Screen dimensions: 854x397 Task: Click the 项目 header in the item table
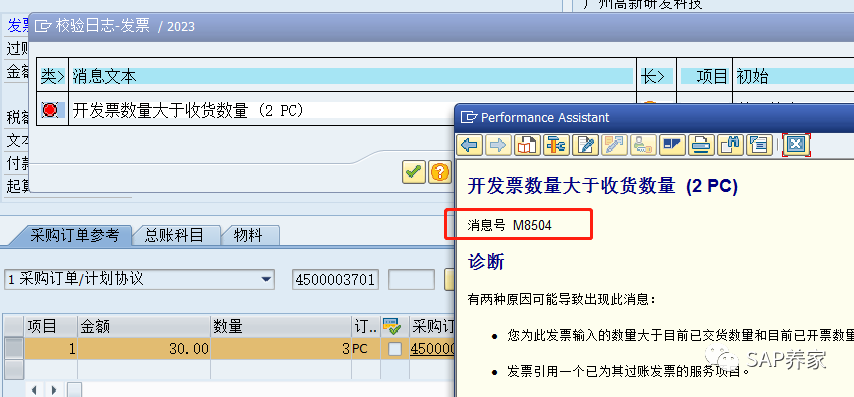pos(51,326)
